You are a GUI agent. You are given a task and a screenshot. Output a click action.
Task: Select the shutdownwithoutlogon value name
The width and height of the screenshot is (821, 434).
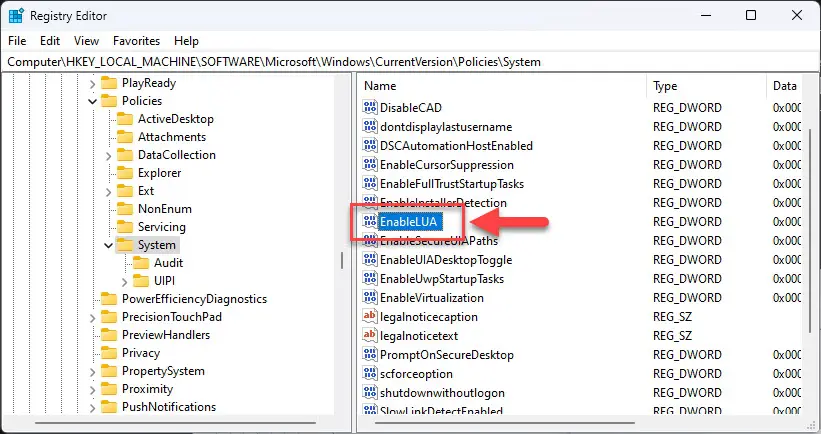click(442, 392)
